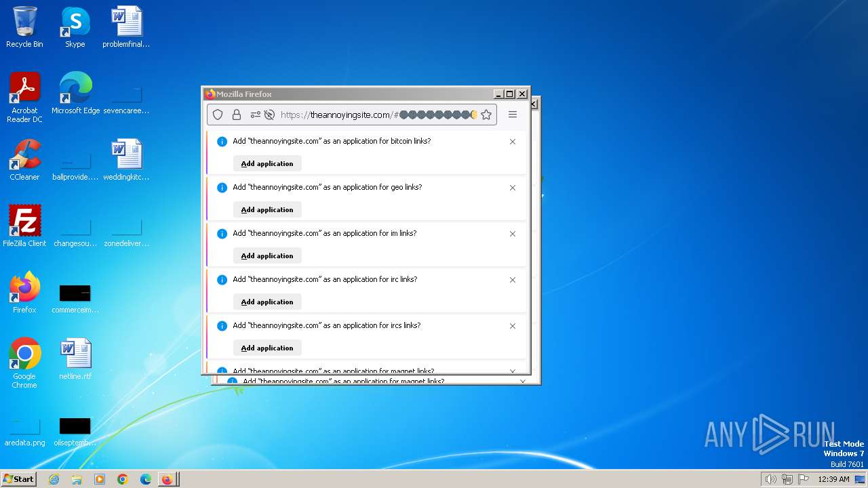The image size is (868, 488).
Task: Open oilseptemb file on desktop
Action: [75, 431]
